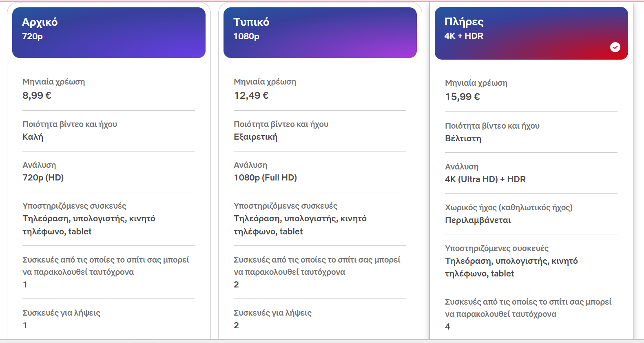This screenshot has height=343, width=644.
Task: Click the Εξαιρετική quality value
Action: (x=256, y=137)
